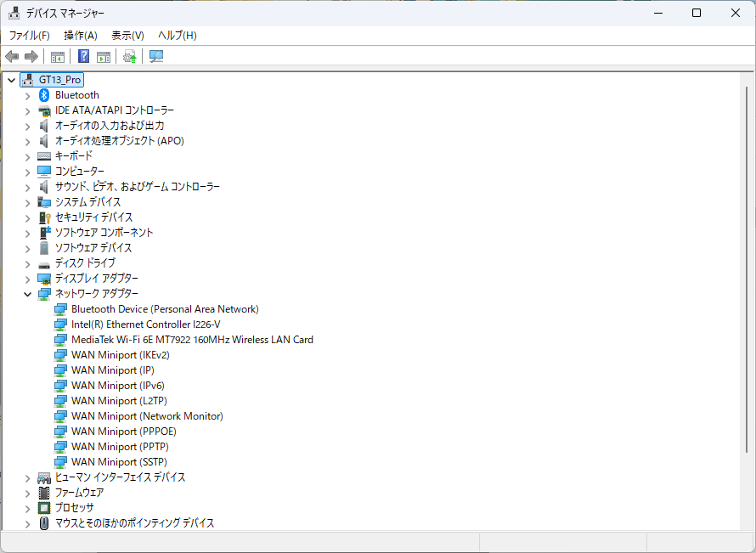Click the vertical scrollbar in device tree
756x553 pixels.
tap(747, 270)
